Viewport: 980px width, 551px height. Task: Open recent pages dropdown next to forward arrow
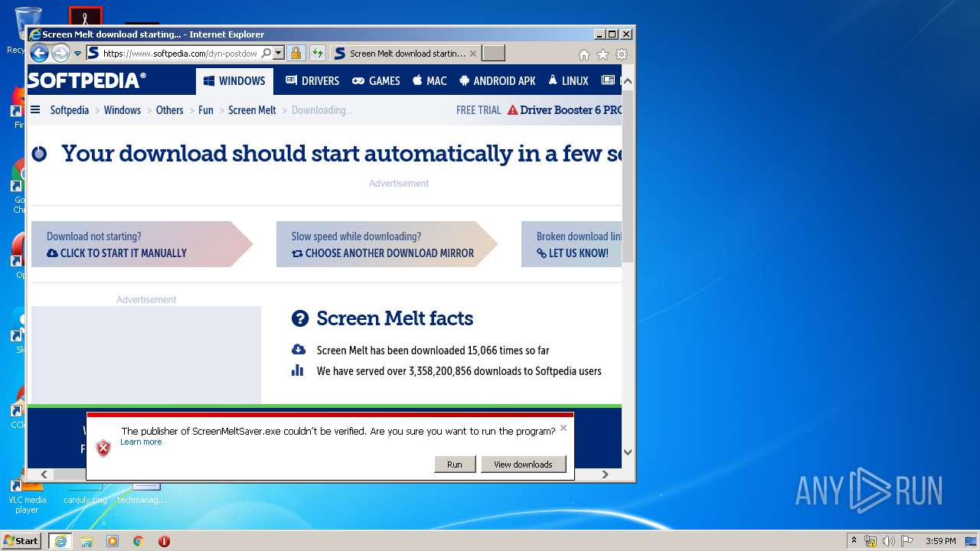tap(77, 54)
